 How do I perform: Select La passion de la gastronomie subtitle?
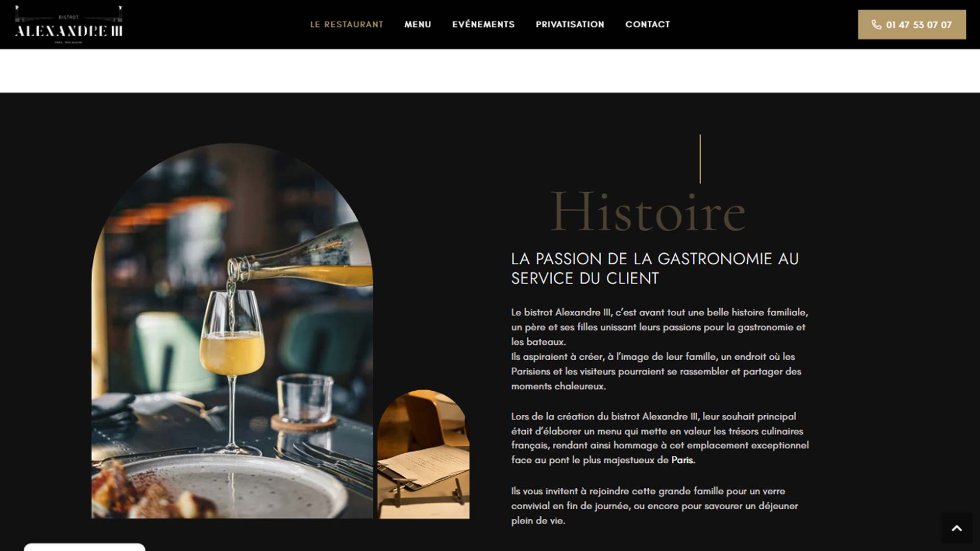click(x=655, y=268)
